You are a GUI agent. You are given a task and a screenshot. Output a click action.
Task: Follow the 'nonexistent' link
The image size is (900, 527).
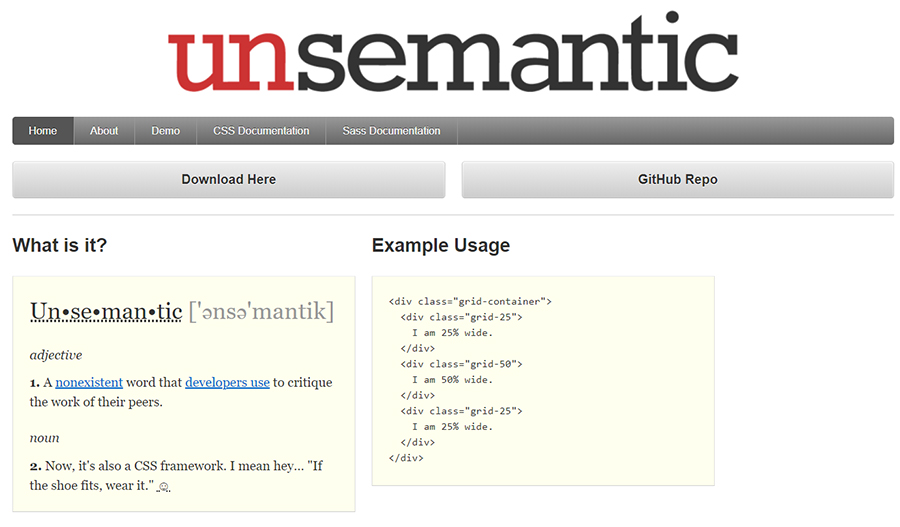pos(89,382)
